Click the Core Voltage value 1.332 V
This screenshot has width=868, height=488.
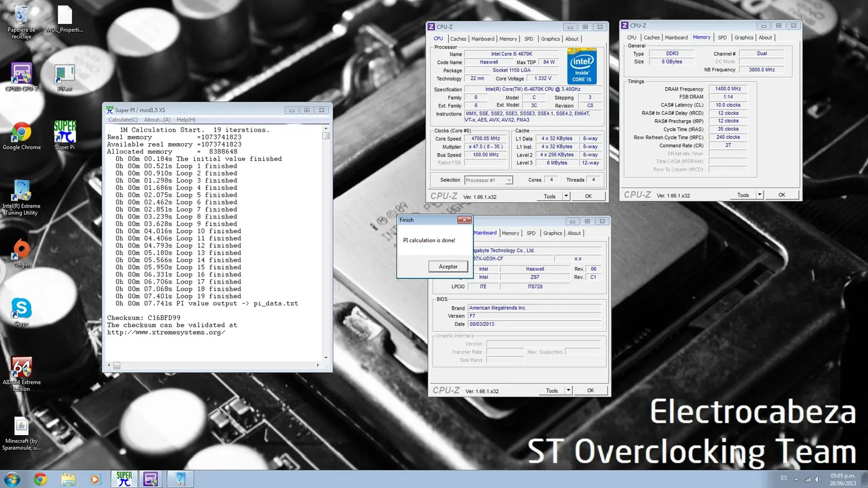click(543, 79)
